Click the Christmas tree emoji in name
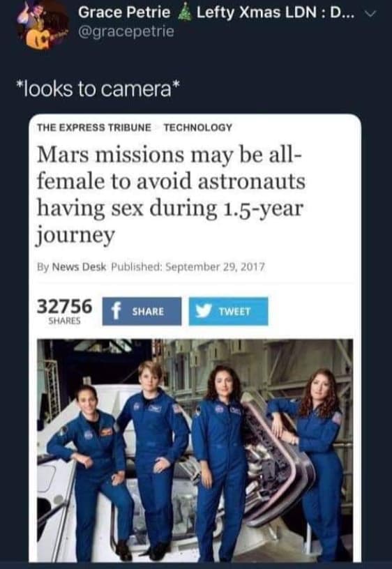Viewport: 392px width, 569px height. point(183,13)
